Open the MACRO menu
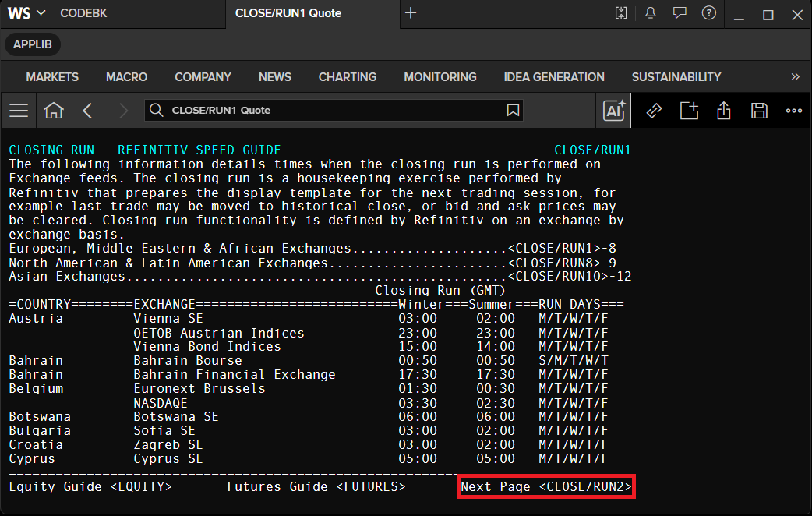This screenshot has height=516, width=812. pos(127,77)
